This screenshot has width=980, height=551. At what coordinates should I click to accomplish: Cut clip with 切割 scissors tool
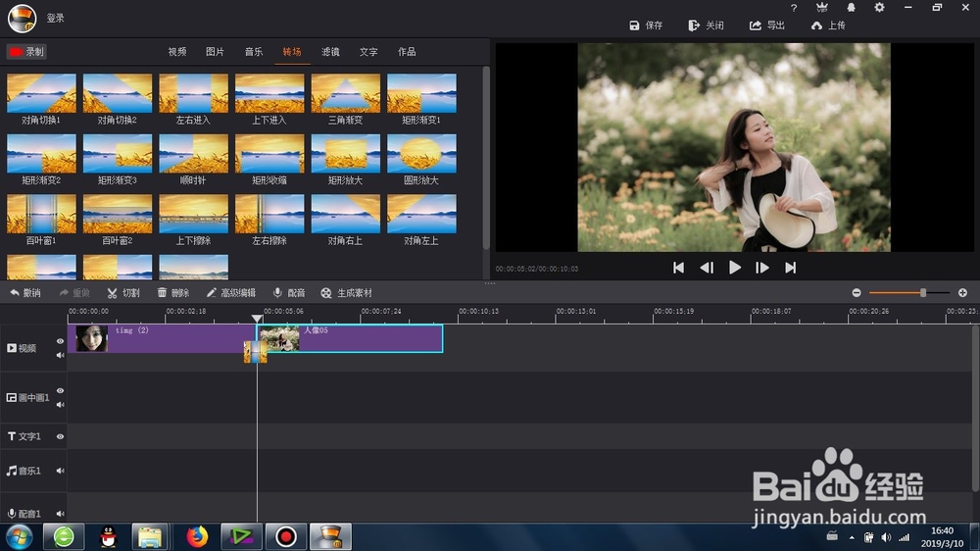coord(123,293)
